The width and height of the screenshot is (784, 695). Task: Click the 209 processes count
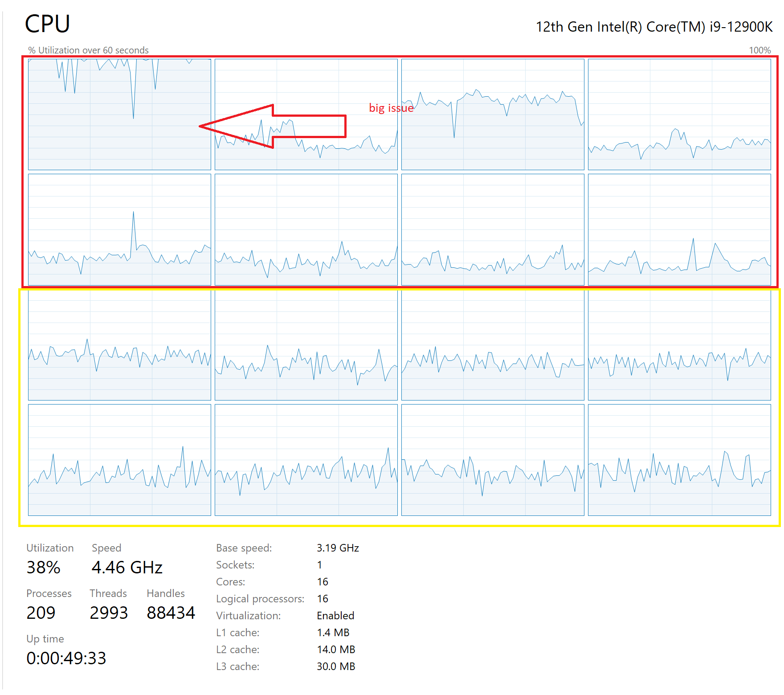pos(41,613)
